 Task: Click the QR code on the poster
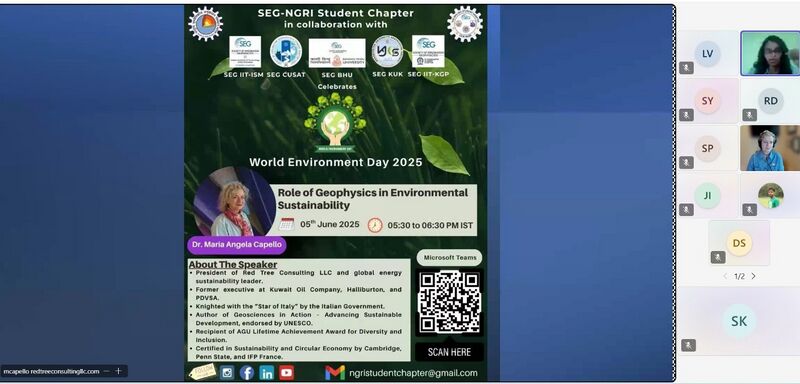[x=449, y=302]
